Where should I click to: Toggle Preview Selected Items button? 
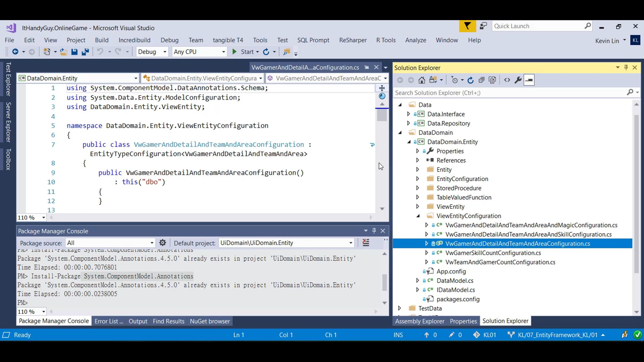[x=529, y=80]
